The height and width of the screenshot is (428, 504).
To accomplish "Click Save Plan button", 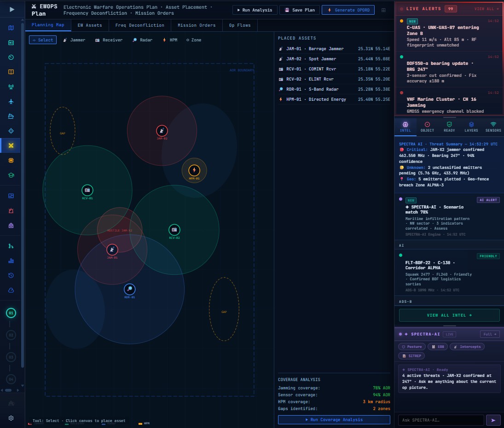I will (x=300, y=10).
